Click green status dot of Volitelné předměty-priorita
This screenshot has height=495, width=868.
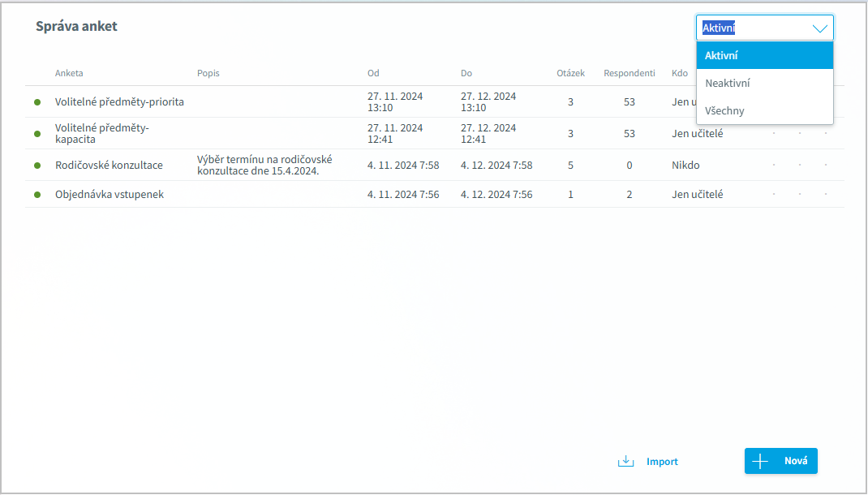(x=37, y=102)
